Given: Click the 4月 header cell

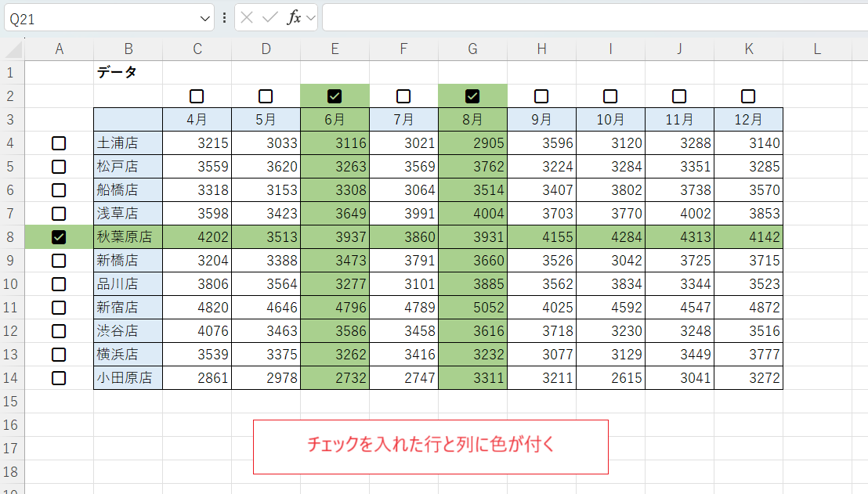Looking at the screenshot, I should [x=197, y=120].
